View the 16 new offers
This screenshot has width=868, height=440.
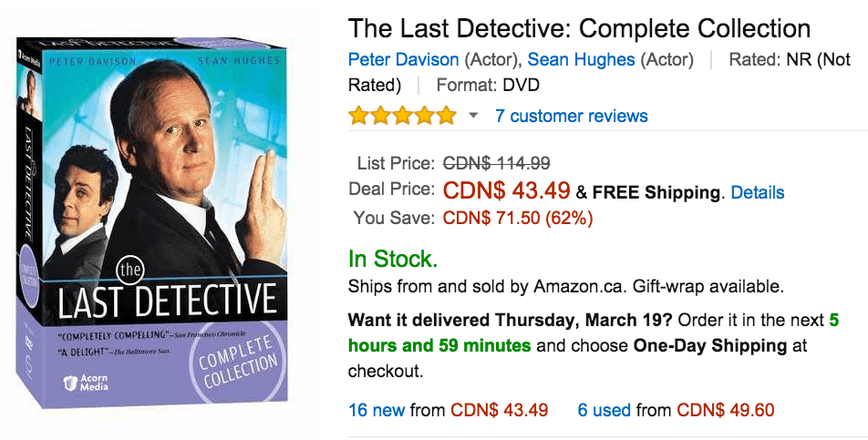click(377, 410)
